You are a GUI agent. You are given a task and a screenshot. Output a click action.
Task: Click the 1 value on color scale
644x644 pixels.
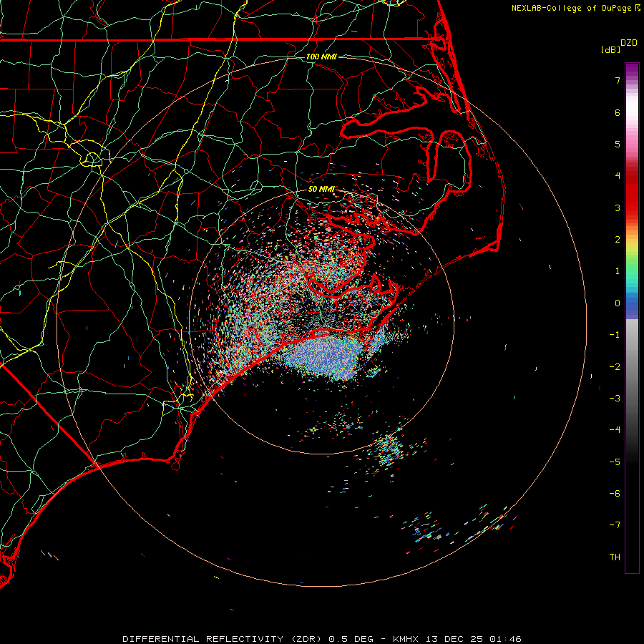(618, 271)
